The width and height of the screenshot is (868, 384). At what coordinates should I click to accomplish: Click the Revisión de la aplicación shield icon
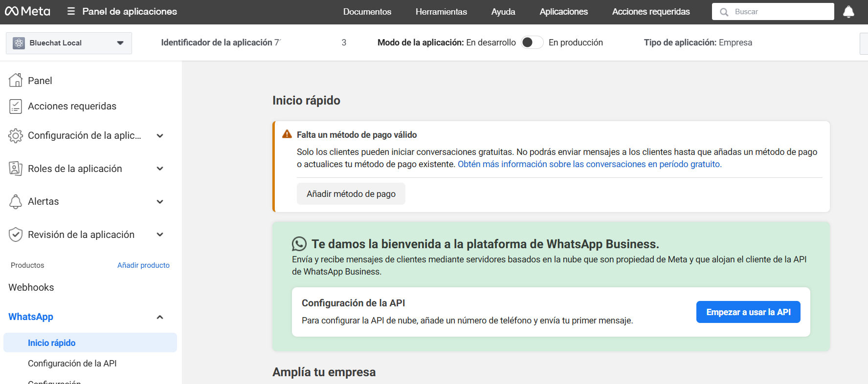pyautogui.click(x=16, y=235)
